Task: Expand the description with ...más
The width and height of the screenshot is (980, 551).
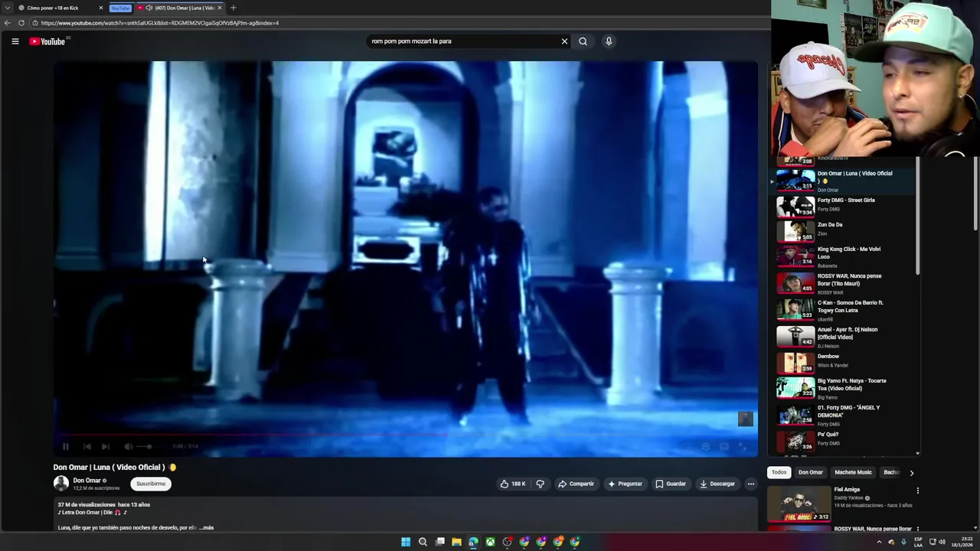Action: (x=206, y=527)
